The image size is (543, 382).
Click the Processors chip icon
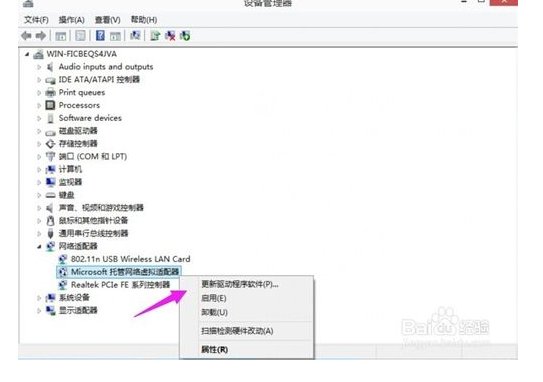pos(51,105)
